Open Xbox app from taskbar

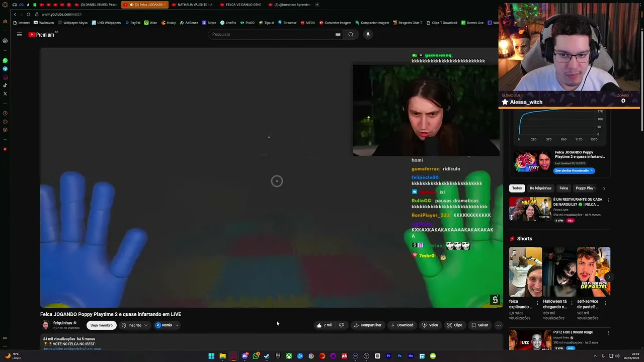[x=289, y=356]
